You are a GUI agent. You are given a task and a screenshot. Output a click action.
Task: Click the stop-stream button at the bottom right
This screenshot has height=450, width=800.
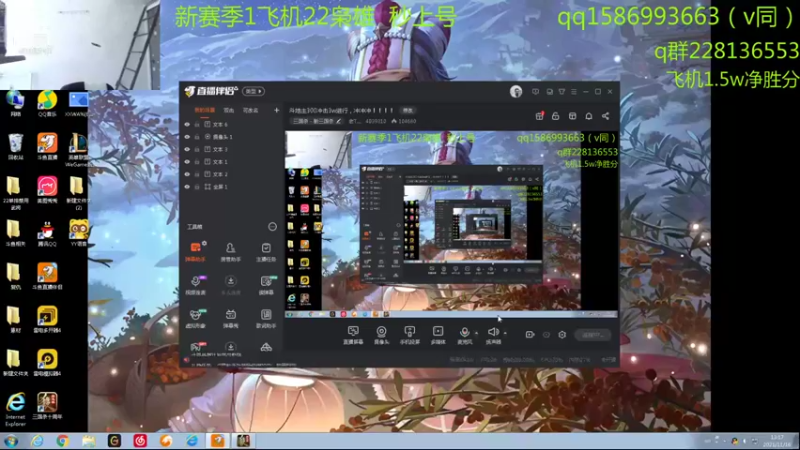pos(592,335)
